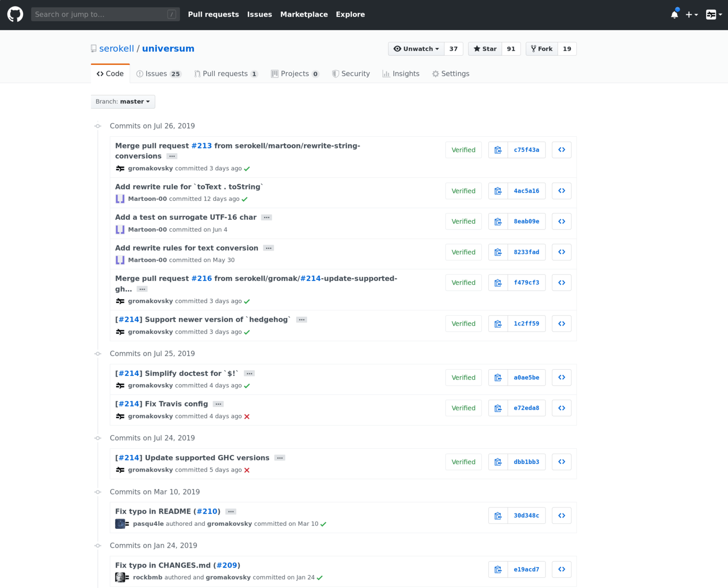Open the pasqu4le author avatar

coord(120,524)
